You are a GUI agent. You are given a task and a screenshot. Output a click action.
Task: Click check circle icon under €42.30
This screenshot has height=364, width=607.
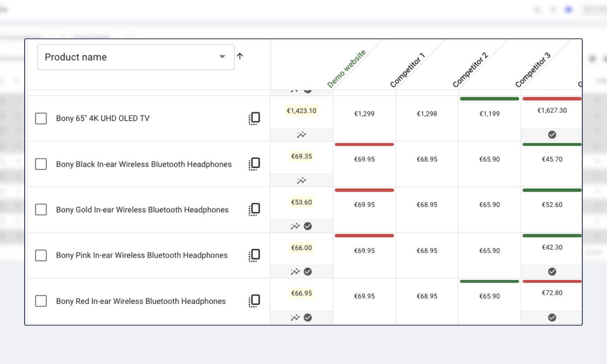pos(552,272)
